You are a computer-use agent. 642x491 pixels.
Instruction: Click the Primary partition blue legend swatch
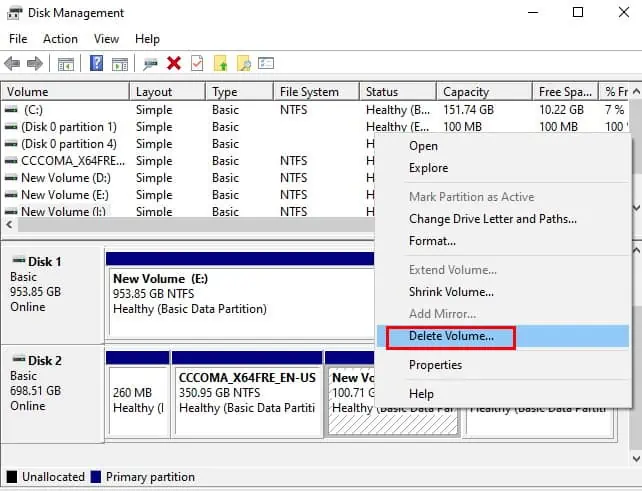(96, 477)
